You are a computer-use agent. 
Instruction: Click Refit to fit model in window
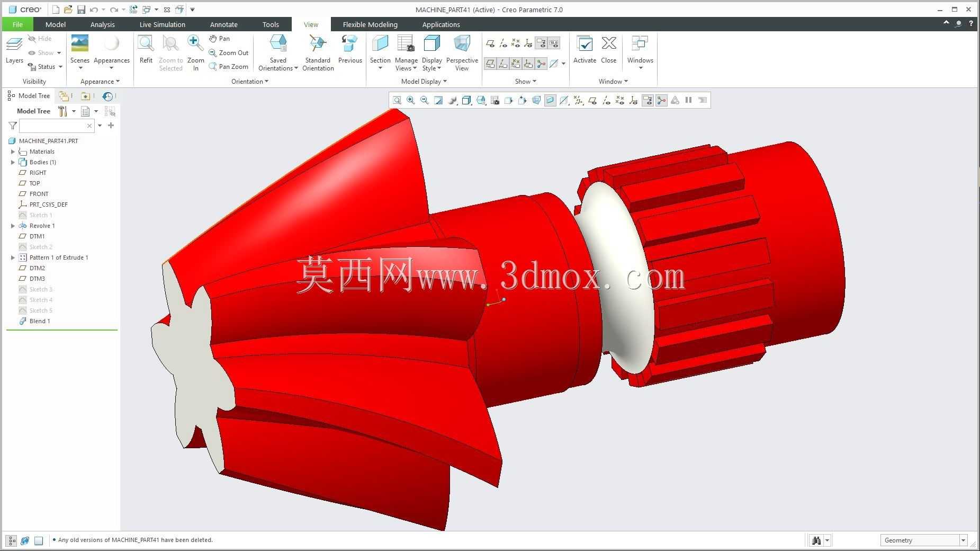pos(146,49)
